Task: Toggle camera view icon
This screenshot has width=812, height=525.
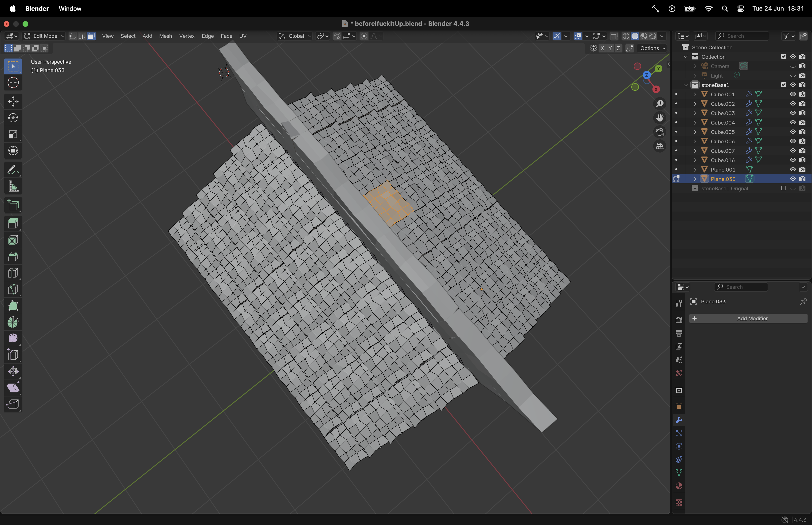Action: point(660,132)
